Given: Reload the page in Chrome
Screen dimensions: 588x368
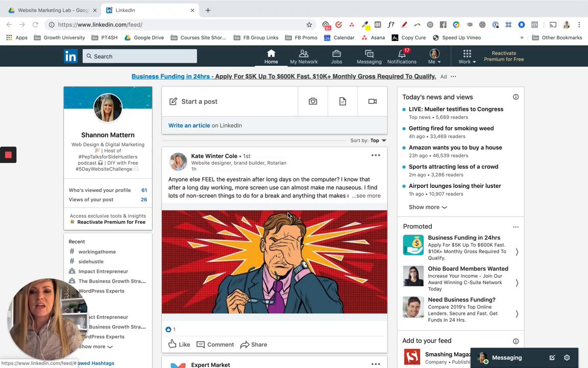Looking at the screenshot, I should coord(35,25).
